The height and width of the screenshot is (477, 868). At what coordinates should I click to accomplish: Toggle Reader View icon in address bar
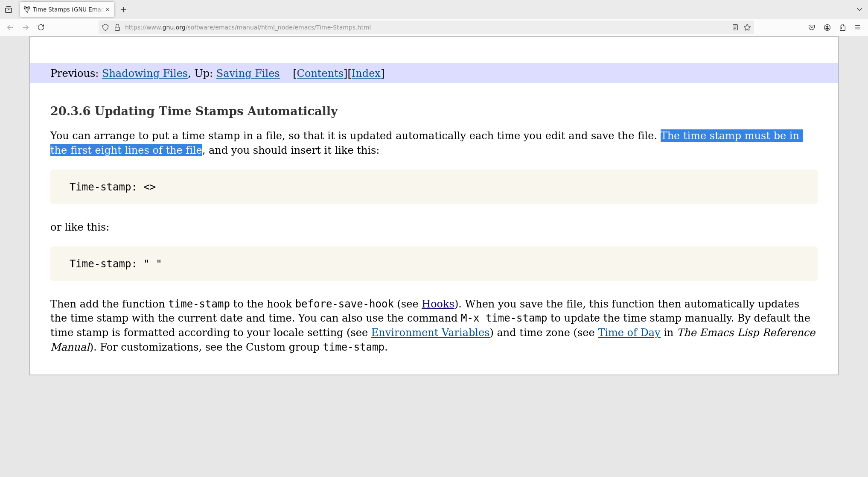pyautogui.click(x=735, y=27)
